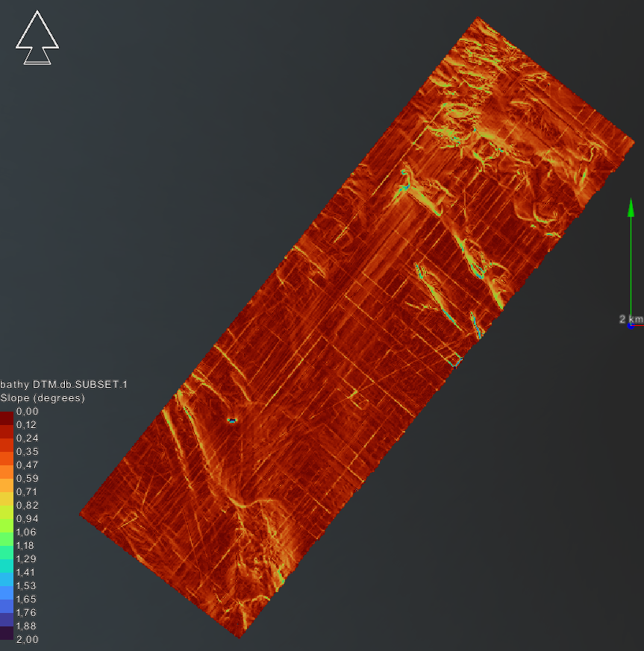Select the legend value 0,12
The height and width of the screenshot is (651, 644).
pyautogui.click(x=26, y=425)
